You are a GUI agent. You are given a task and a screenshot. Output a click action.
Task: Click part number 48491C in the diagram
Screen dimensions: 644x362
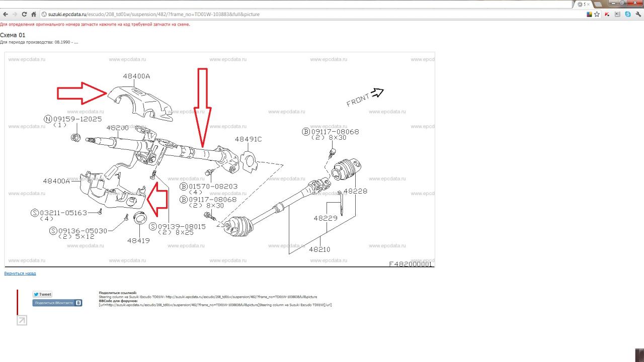coord(248,139)
